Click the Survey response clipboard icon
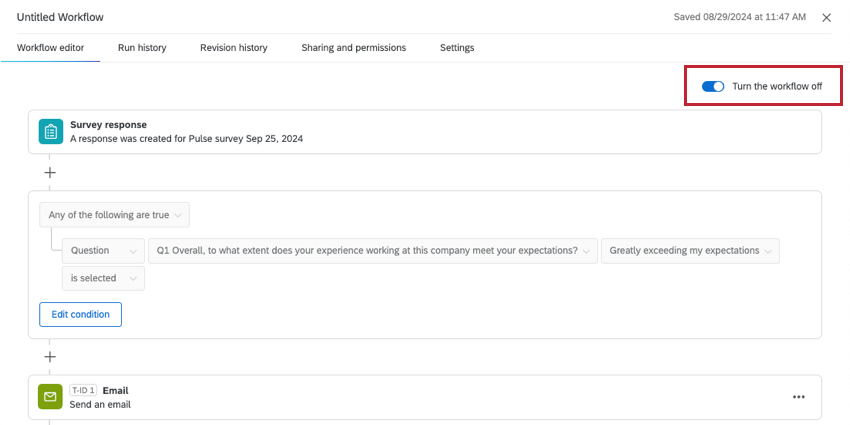850x425 pixels. pos(50,131)
